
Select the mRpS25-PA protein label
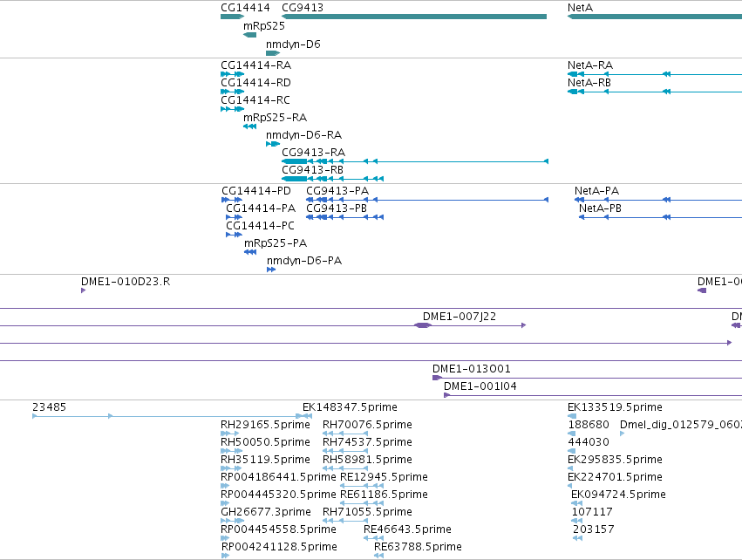(276, 243)
